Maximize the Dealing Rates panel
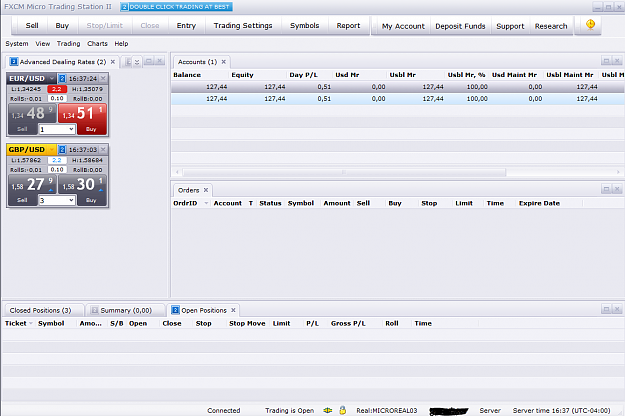 149,61
